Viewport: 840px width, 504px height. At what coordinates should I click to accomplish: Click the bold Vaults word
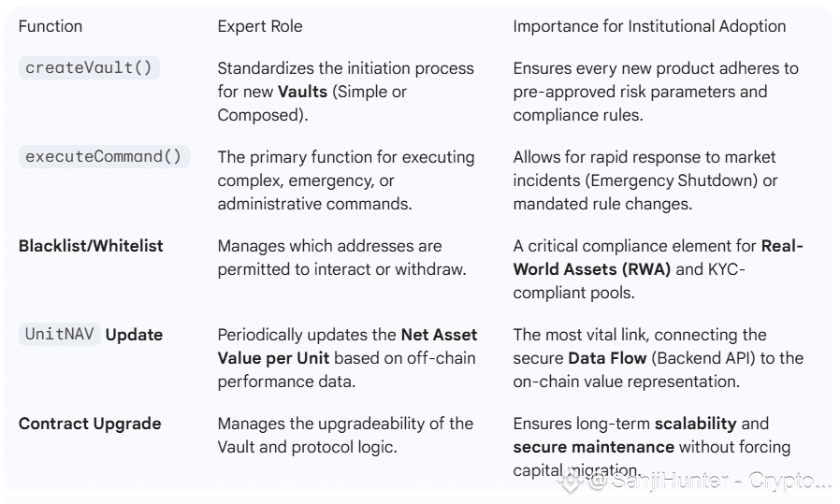point(300,92)
